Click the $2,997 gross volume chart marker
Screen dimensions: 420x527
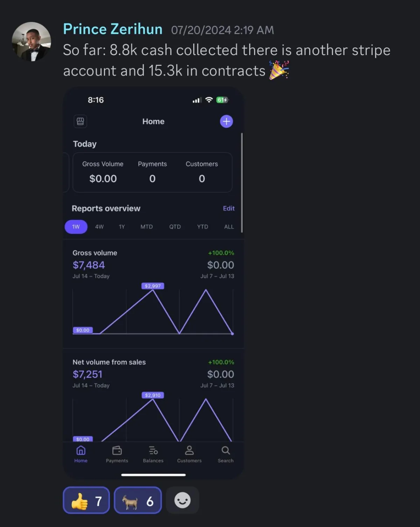click(153, 286)
